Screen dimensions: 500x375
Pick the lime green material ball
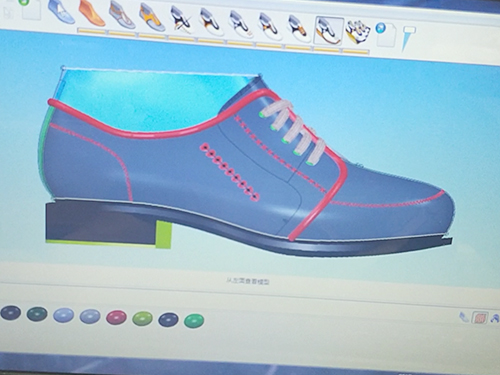pos(142,319)
